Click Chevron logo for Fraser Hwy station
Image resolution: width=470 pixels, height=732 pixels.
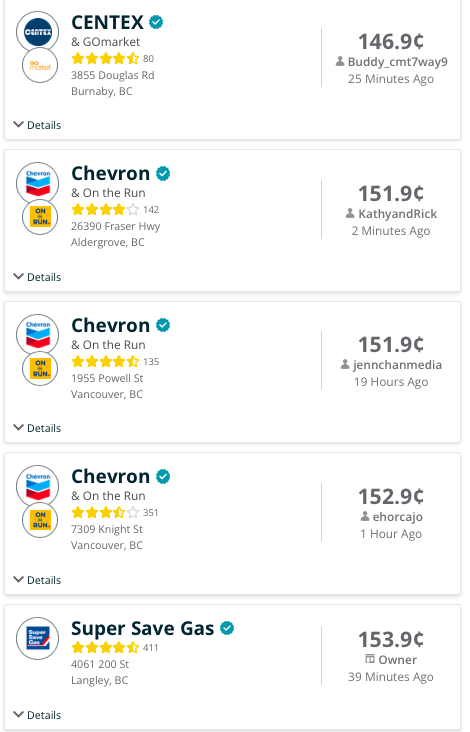pos(37,183)
